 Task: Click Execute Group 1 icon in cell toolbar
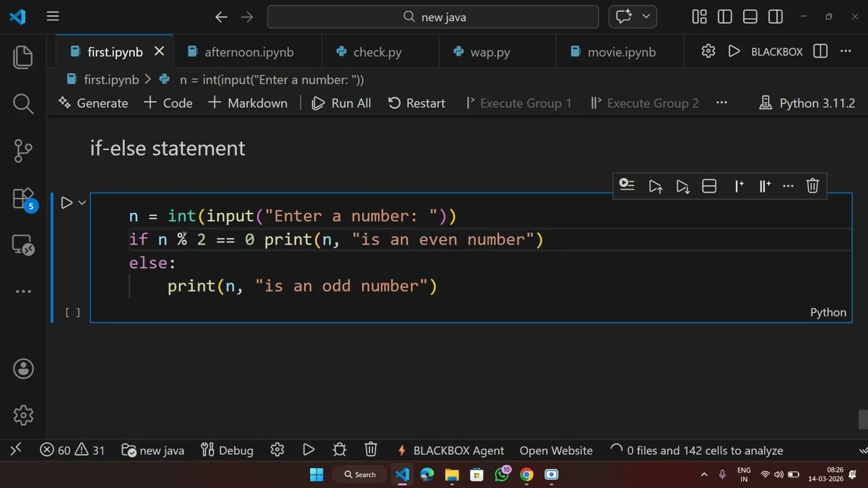tap(739, 186)
